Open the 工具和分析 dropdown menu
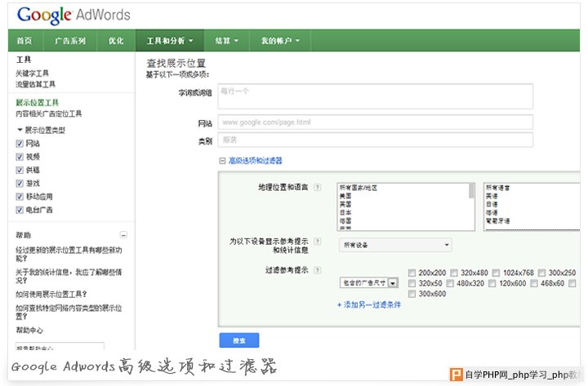 coord(170,41)
